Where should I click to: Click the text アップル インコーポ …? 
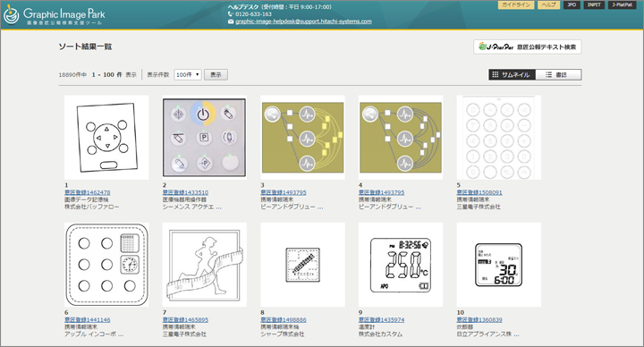94,334
